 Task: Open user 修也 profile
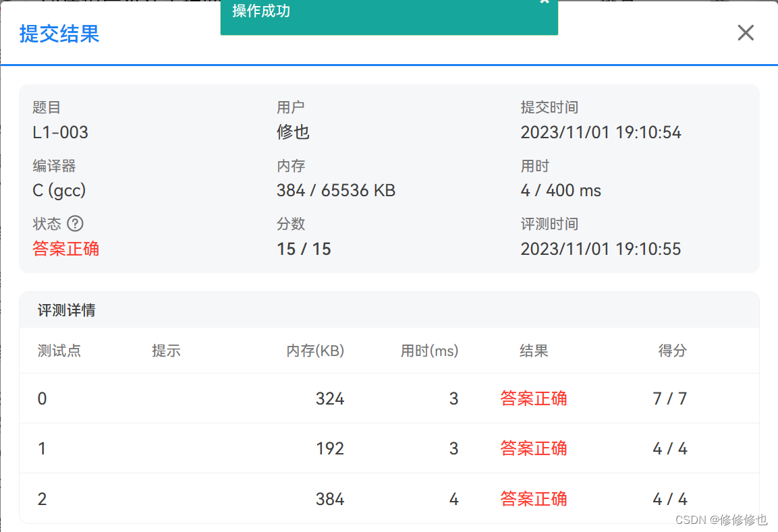pos(293,132)
